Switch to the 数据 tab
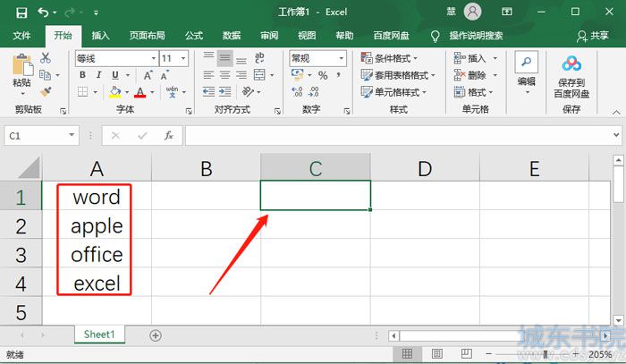 [232, 36]
